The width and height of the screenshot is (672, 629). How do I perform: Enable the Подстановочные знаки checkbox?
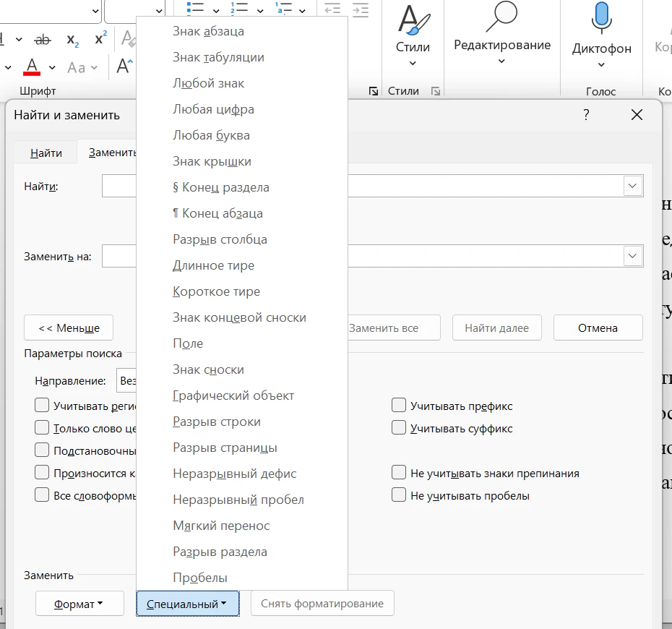pos(42,450)
